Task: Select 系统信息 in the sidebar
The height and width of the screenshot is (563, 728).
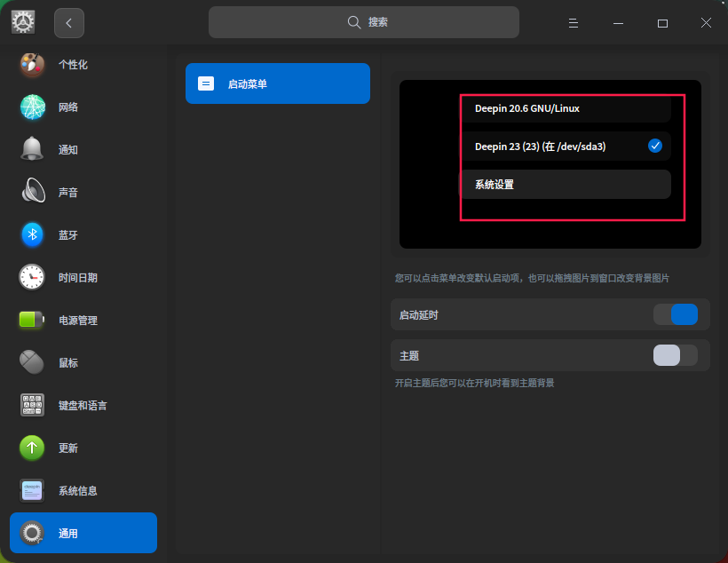Action: click(x=83, y=490)
